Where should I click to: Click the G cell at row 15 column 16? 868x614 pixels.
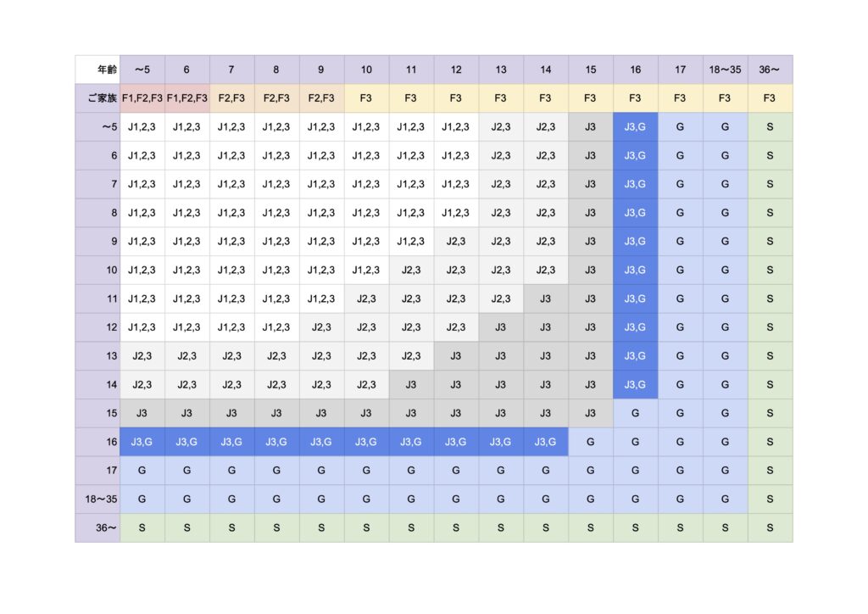click(x=636, y=413)
